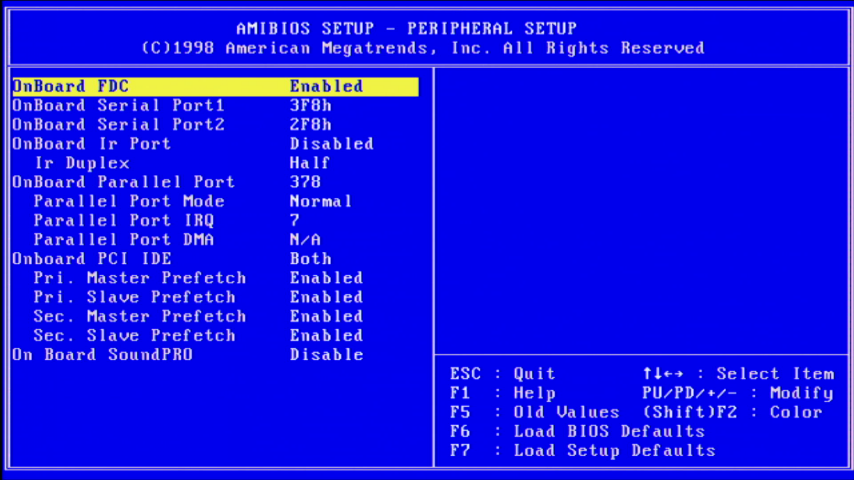This screenshot has width=854, height=480.
Task: Click the Parallel Port DMA N/A value
Action: pyautogui.click(x=305, y=240)
